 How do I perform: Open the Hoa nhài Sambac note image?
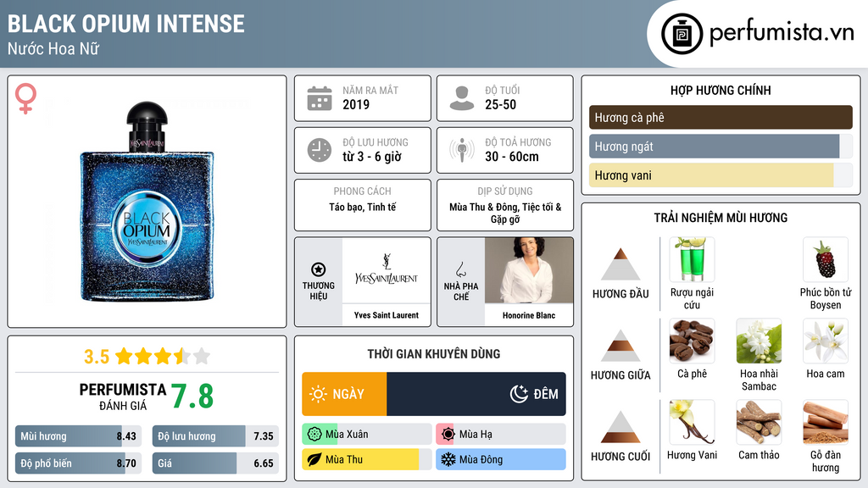coord(759,341)
